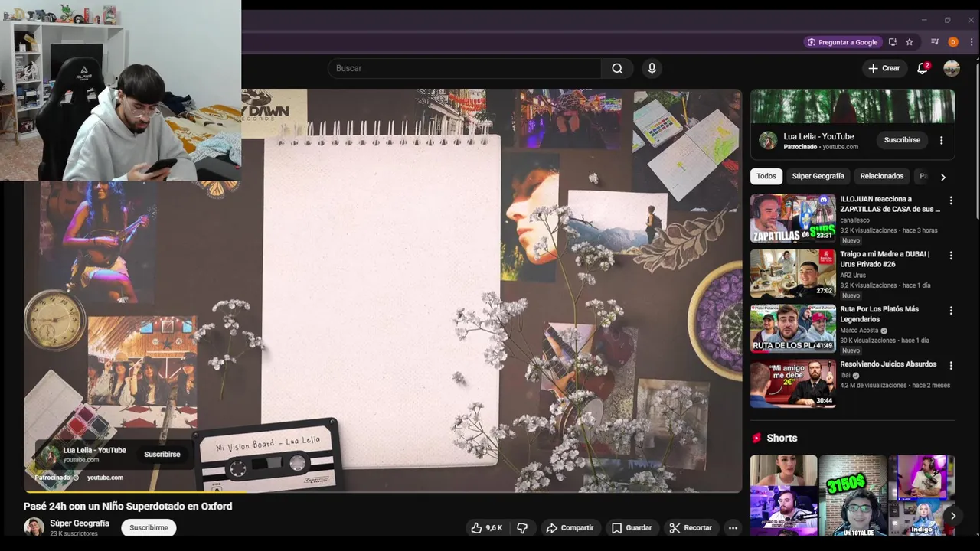980x551 pixels.
Task: Install app icon in address bar
Action: (x=893, y=42)
